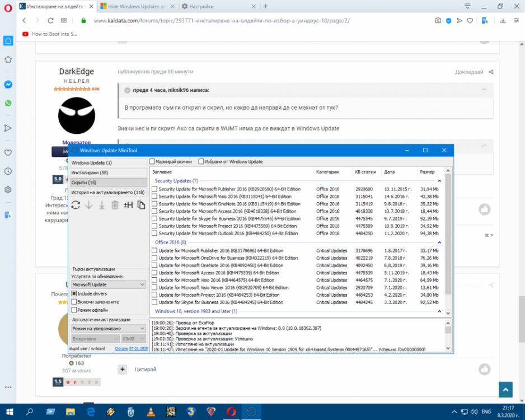
Task: Open WhatsApp in the Opera sidebar
Action: click(8, 103)
